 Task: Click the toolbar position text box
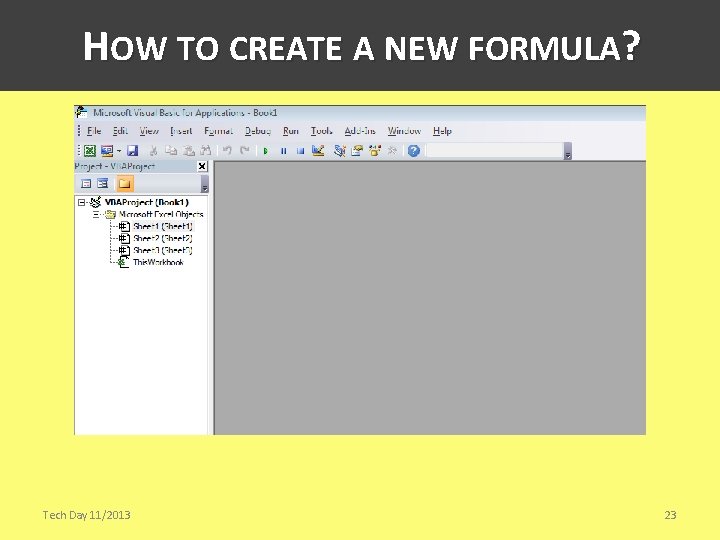point(495,151)
